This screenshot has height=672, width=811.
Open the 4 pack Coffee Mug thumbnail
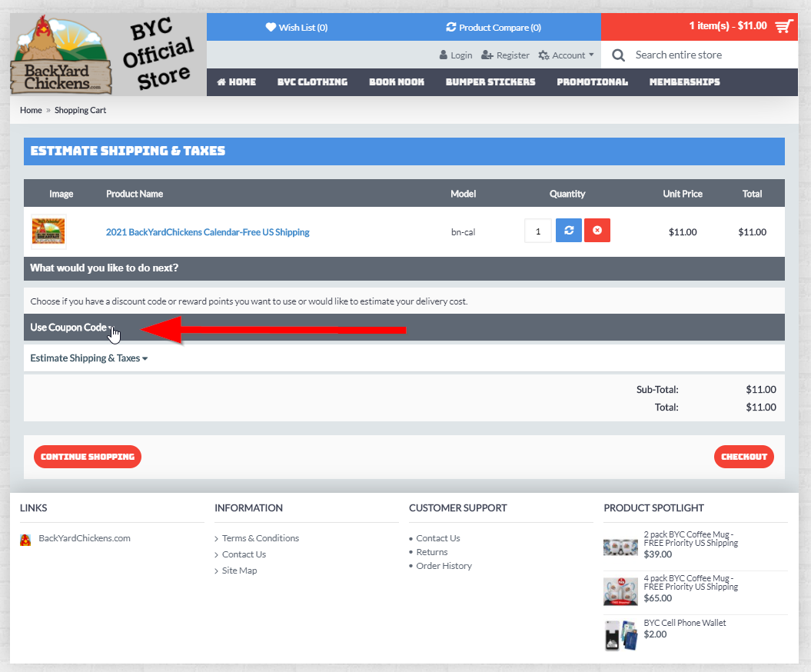[x=620, y=590]
